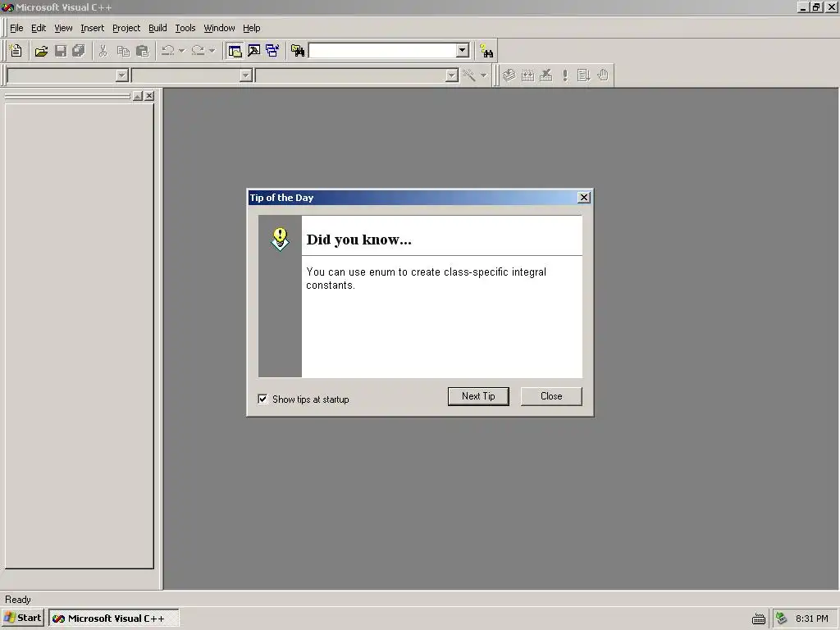Click the Cut scissors icon
Image resolution: width=840 pixels, height=630 pixels.
[x=103, y=51]
